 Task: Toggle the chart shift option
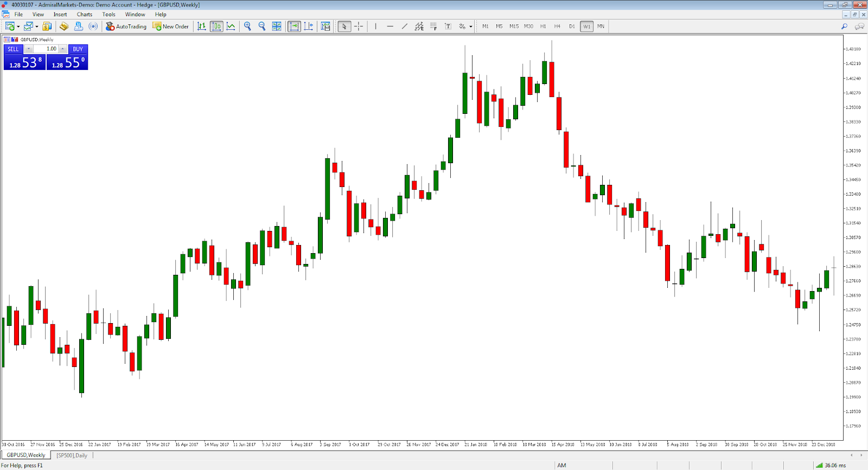(x=309, y=26)
